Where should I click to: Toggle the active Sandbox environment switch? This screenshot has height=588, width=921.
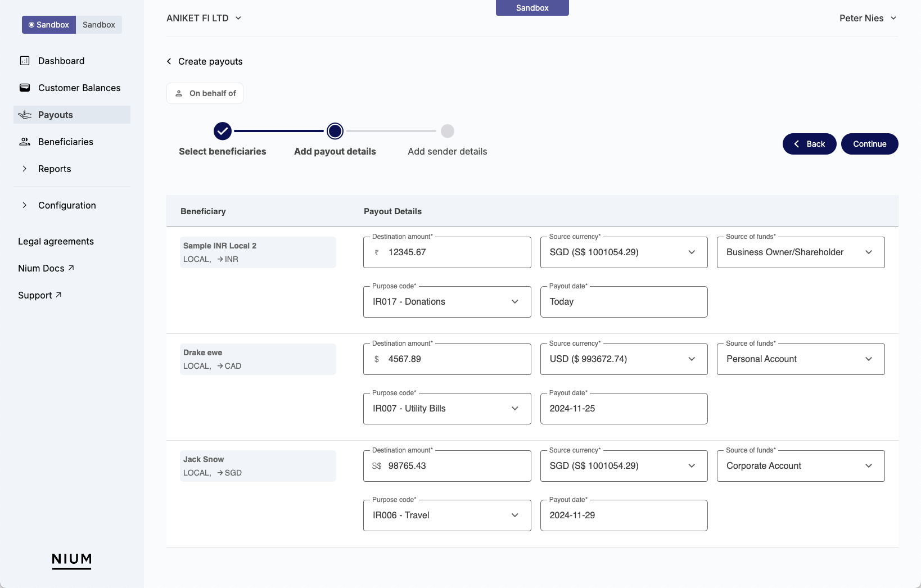(x=49, y=25)
